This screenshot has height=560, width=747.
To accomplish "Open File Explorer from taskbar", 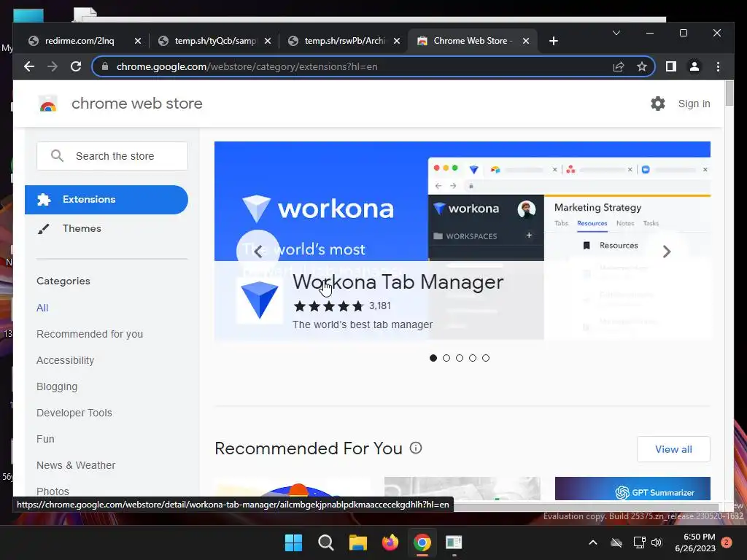I will pos(357,542).
